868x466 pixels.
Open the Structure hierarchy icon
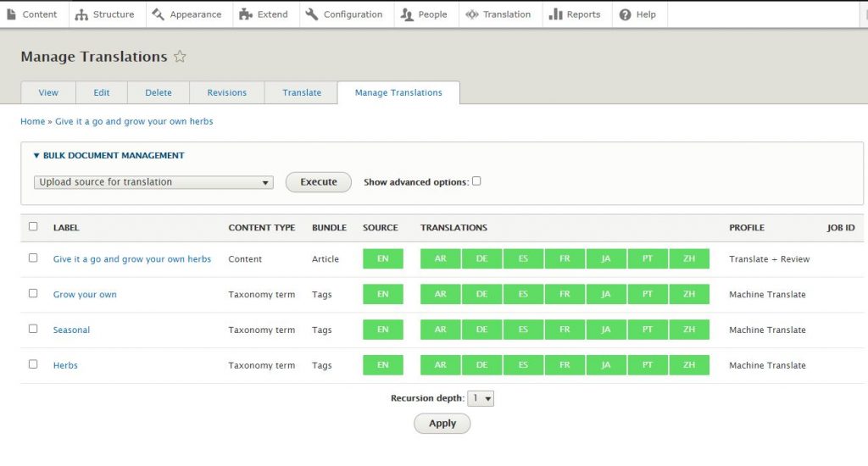(81, 14)
